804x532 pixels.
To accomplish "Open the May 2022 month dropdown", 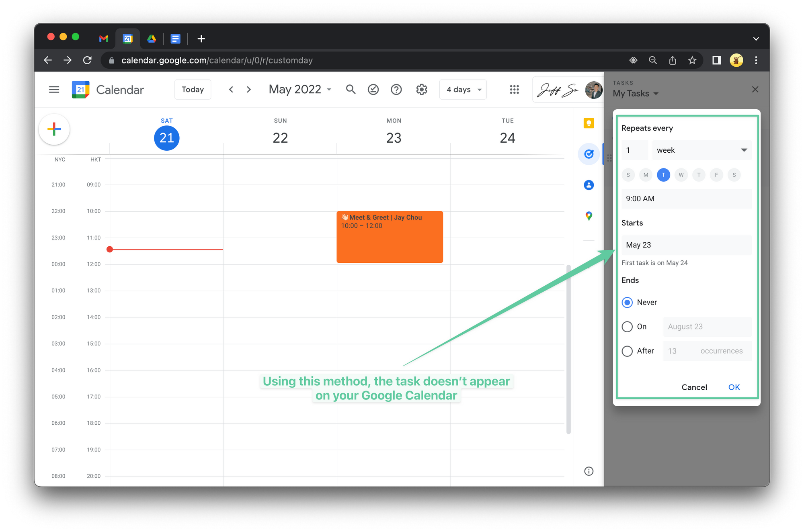I will point(300,90).
